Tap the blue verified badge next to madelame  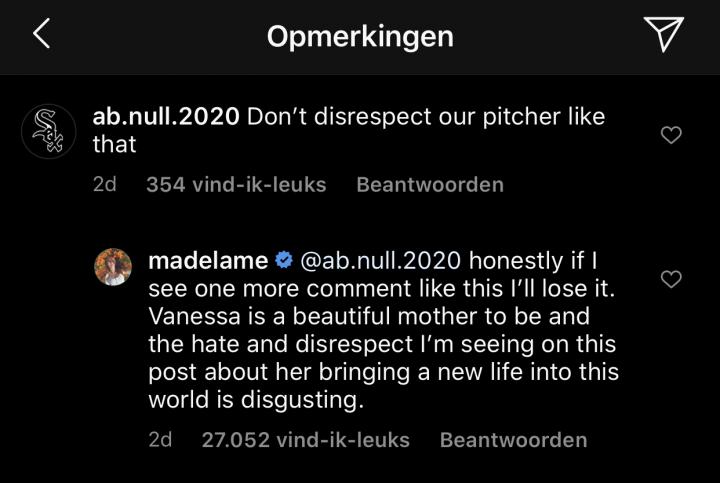click(x=283, y=261)
